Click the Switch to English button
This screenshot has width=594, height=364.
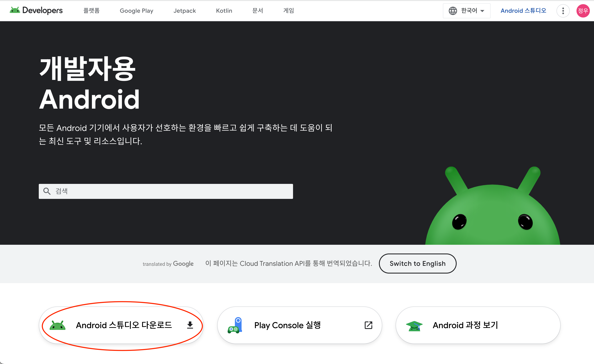[417, 263]
